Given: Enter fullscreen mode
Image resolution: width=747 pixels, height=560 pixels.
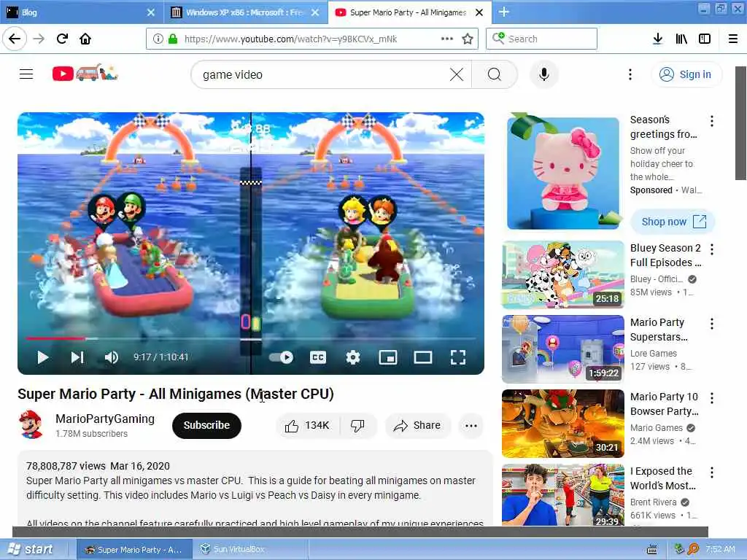Looking at the screenshot, I should pos(458,357).
